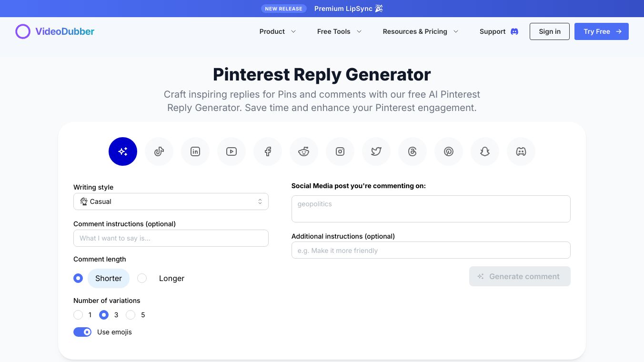
Task: Select the Longer comment length option
Action: [142, 278]
